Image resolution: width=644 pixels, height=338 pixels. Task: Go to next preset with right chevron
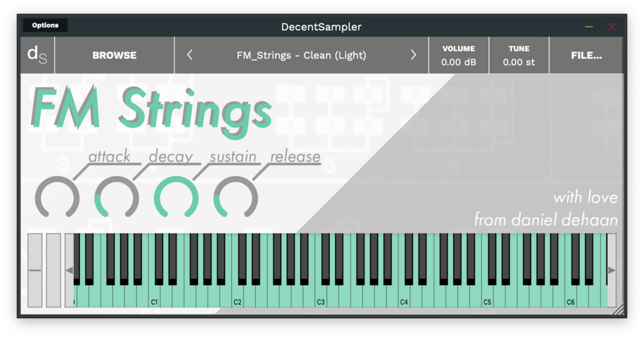click(x=413, y=55)
